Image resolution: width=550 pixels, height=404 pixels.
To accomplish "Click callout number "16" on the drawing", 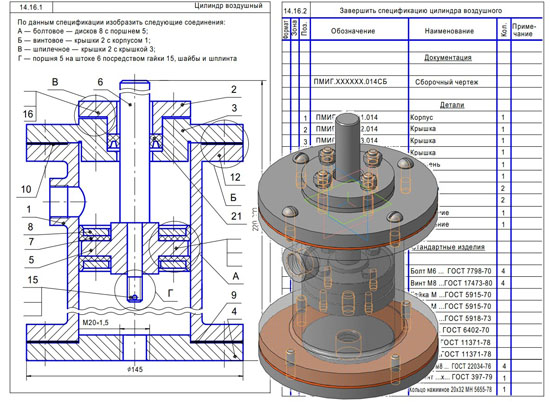I will click(28, 114).
